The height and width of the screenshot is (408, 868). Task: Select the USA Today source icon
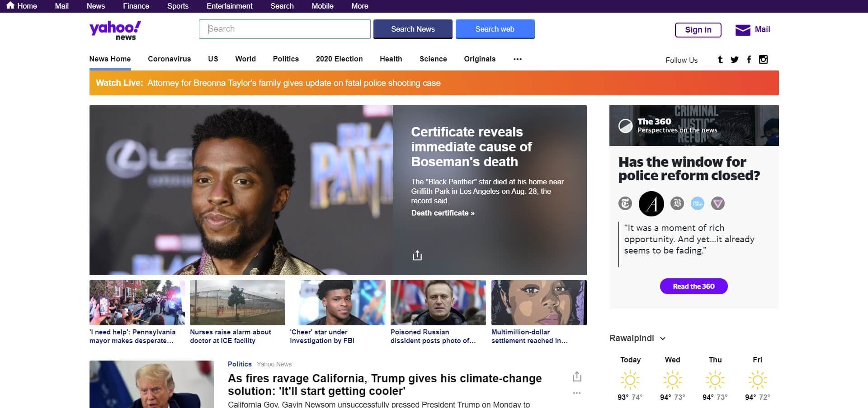pyautogui.click(x=698, y=203)
